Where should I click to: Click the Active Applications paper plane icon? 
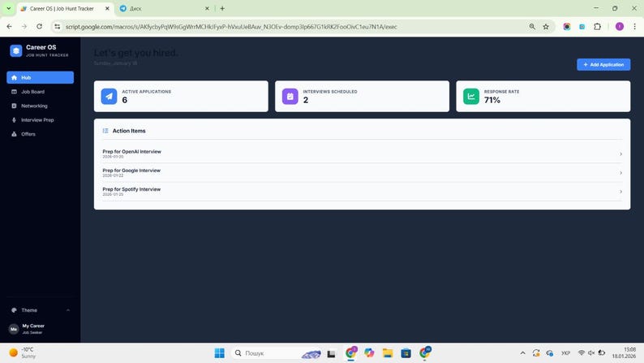109,96
